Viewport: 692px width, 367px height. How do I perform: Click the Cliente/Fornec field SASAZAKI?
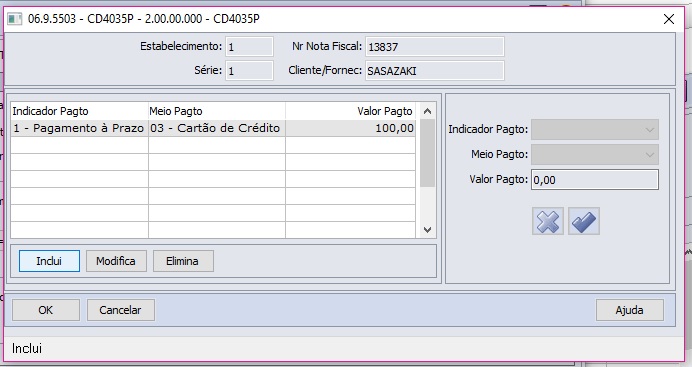tap(435, 71)
